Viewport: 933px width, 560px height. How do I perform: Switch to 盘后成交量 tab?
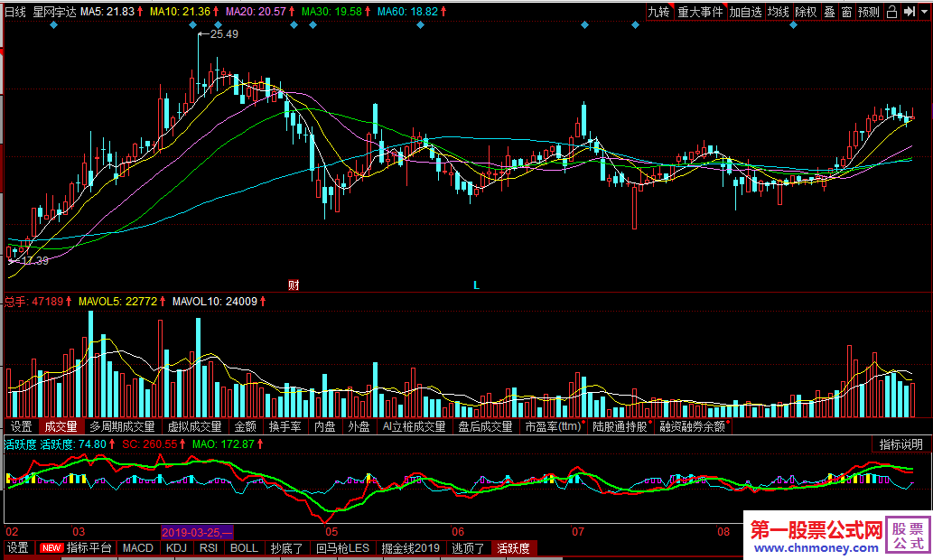pyautogui.click(x=485, y=426)
